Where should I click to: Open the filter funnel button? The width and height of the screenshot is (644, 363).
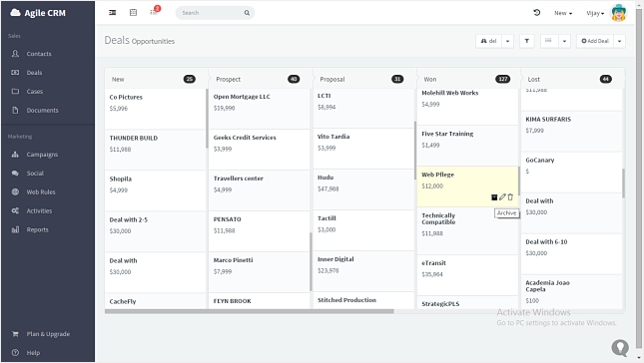527,41
